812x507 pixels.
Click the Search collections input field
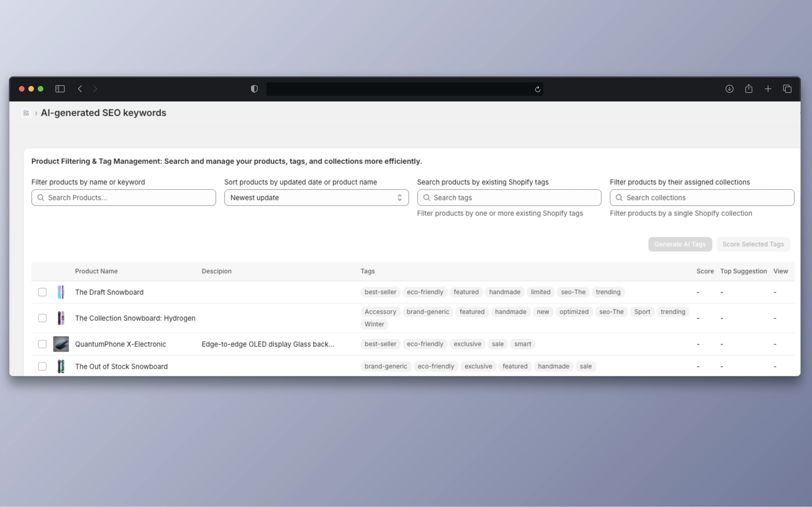coord(701,197)
